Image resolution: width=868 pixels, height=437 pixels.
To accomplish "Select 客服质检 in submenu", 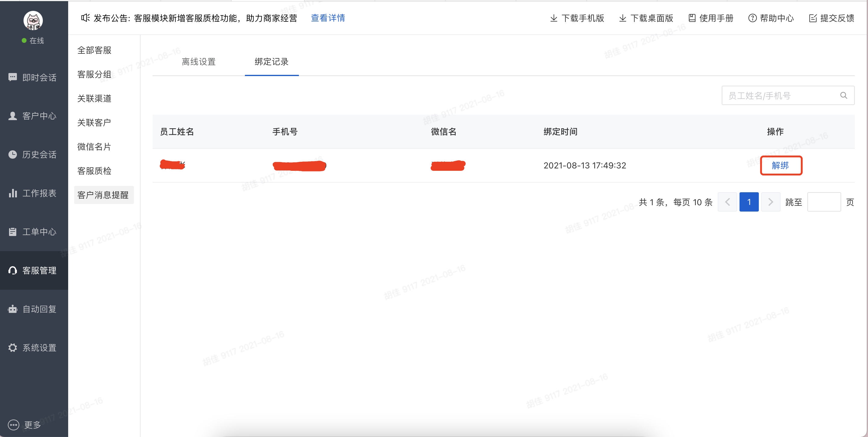I will click(94, 171).
